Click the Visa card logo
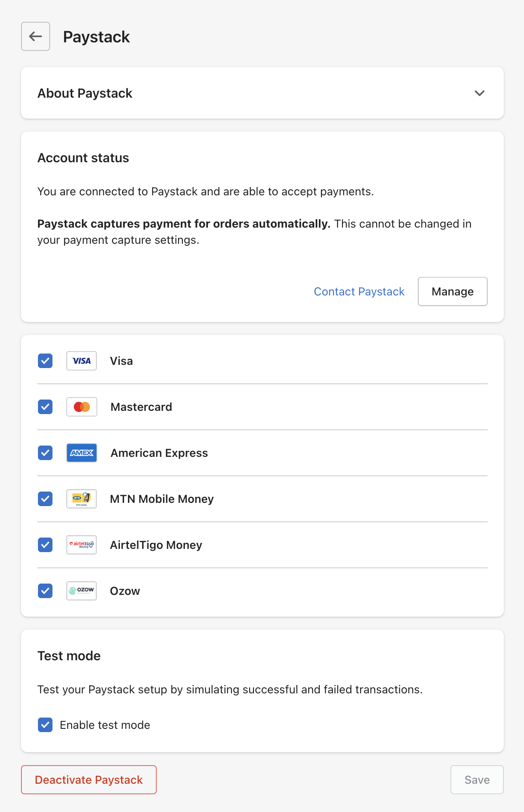Image resolution: width=524 pixels, height=812 pixels. coord(82,361)
